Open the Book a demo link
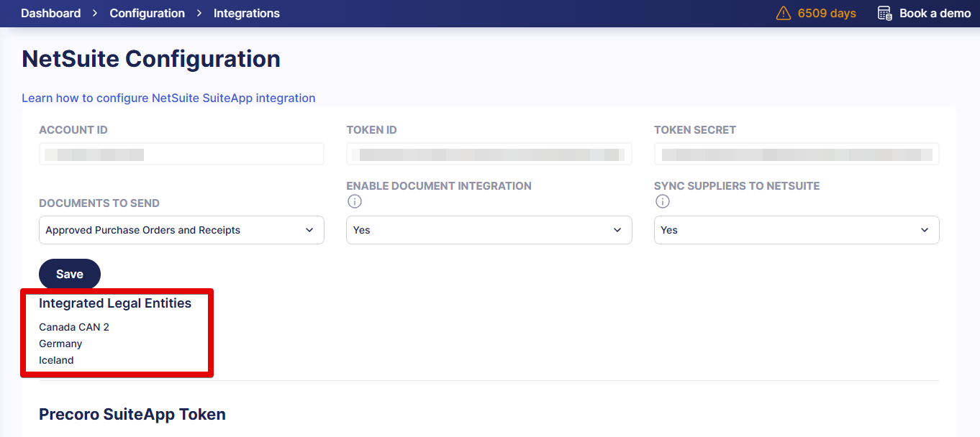 tap(935, 13)
